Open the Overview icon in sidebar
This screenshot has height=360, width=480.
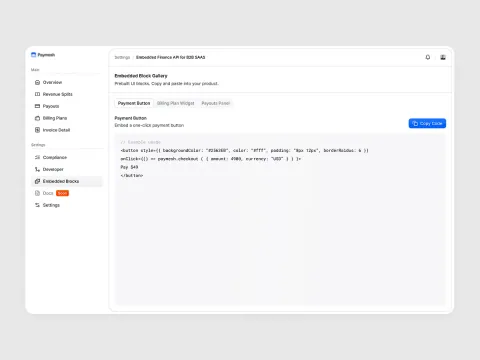pyautogui.click(x=37, y=82)
